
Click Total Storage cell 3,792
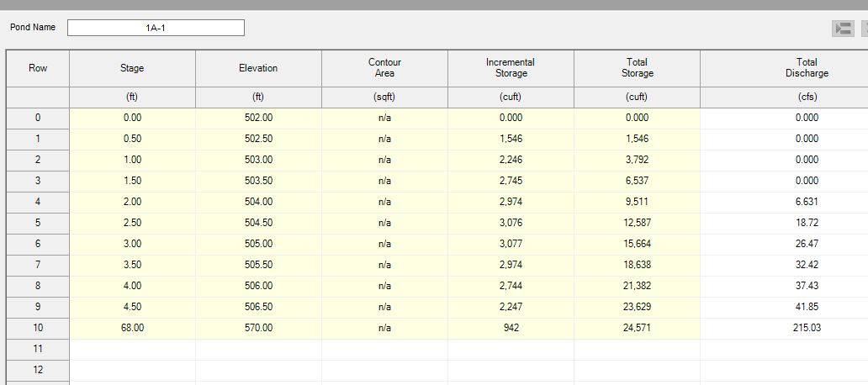tap(638, 160)
